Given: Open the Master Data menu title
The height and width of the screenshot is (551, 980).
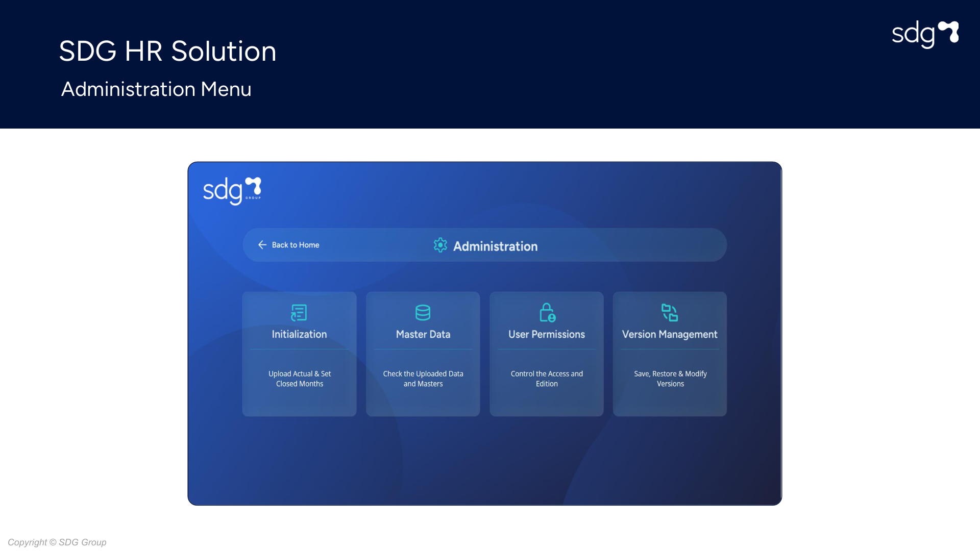Looking at the screenshot, I should (423, 334).
